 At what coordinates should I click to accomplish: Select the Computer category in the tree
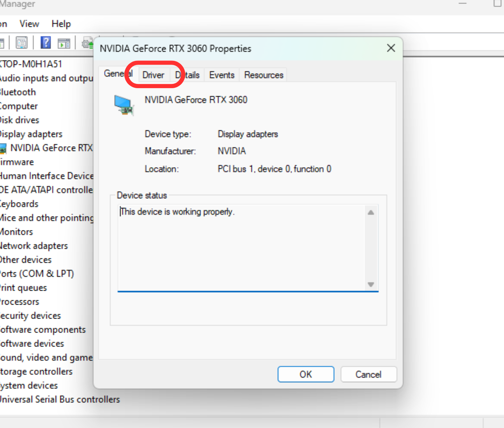(x=19, y=106)
